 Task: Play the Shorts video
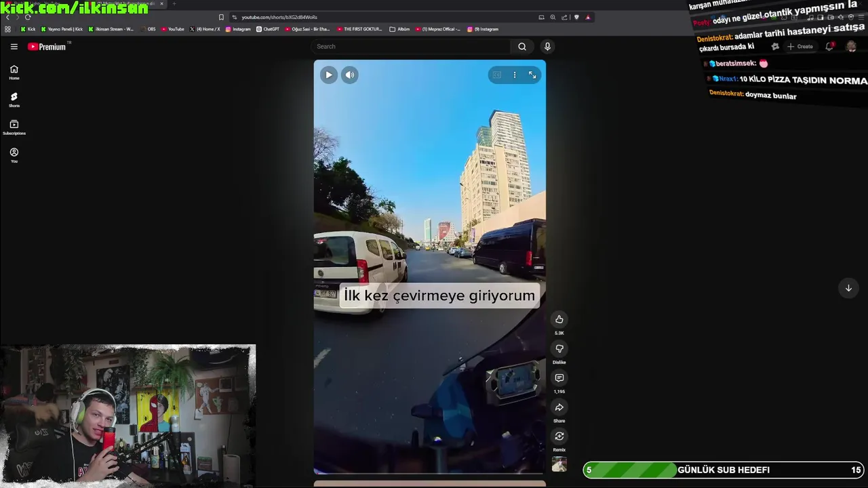click(328, 75)
